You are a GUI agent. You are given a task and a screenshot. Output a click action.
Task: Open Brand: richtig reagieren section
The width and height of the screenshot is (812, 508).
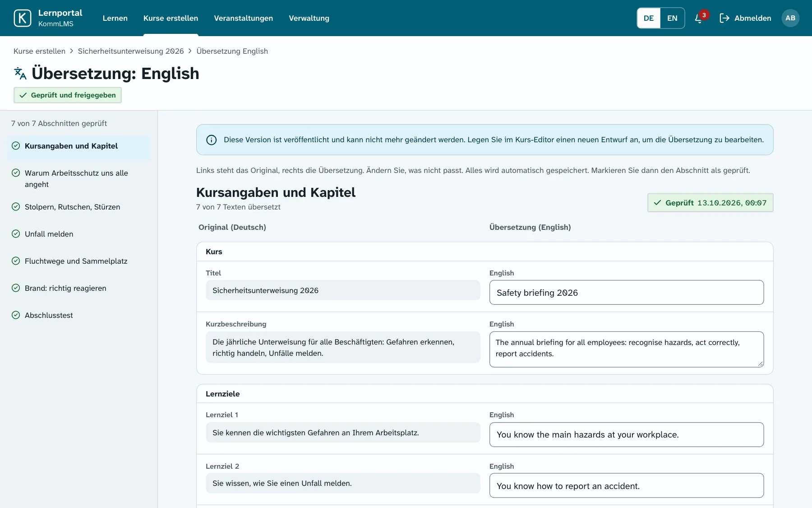coord(78,288)
